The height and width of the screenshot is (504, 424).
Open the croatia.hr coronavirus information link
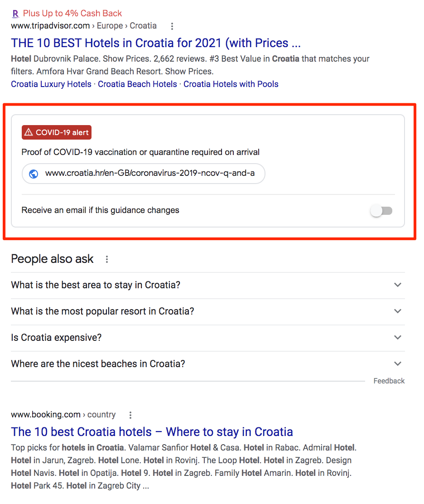(x=154, y=174)
